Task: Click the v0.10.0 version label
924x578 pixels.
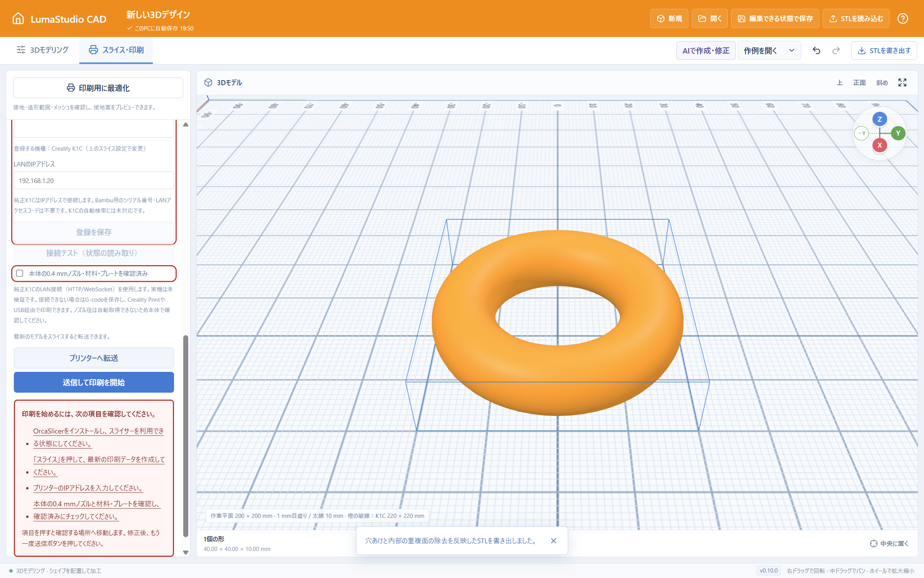Action: tap(769, 571)
